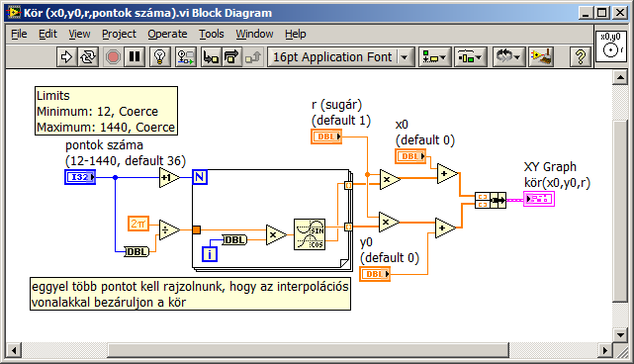Open the Operate menu
The image size is (634, 364).
tap(167, 34)
